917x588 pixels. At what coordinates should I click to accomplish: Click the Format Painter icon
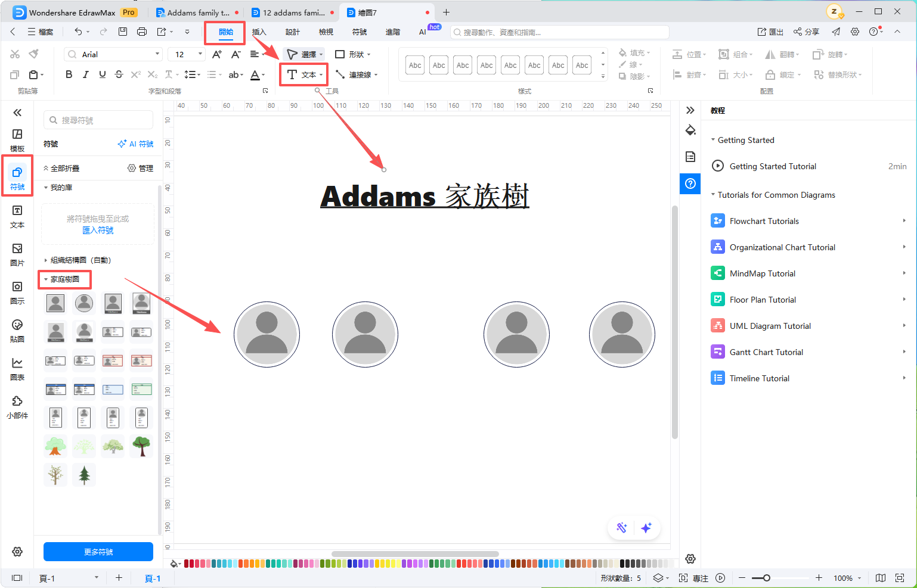click(x=34, y=54)
